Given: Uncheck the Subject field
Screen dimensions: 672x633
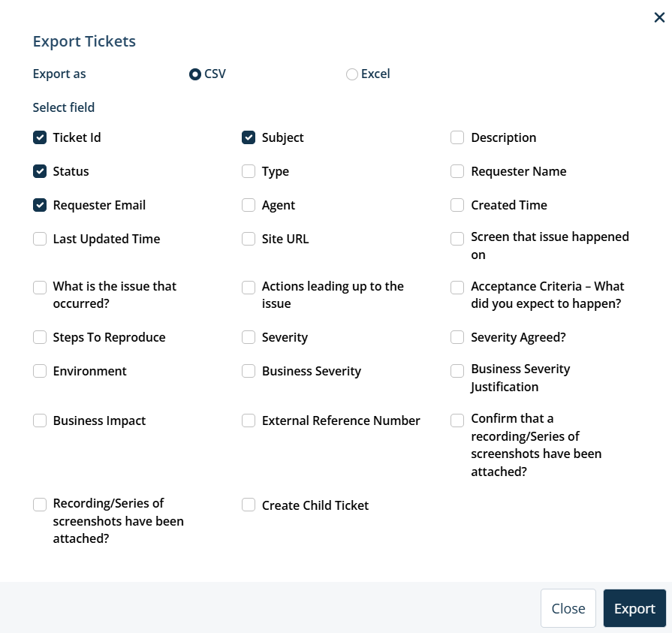Looking at the screenshot, I should (249, 137).
